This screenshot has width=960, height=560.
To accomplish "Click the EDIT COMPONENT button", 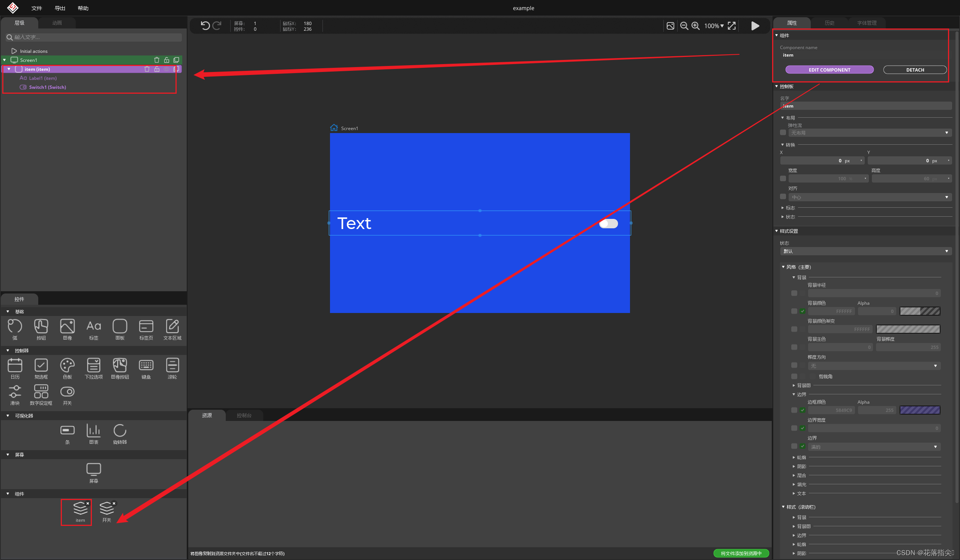I will [x=829, y=70].
